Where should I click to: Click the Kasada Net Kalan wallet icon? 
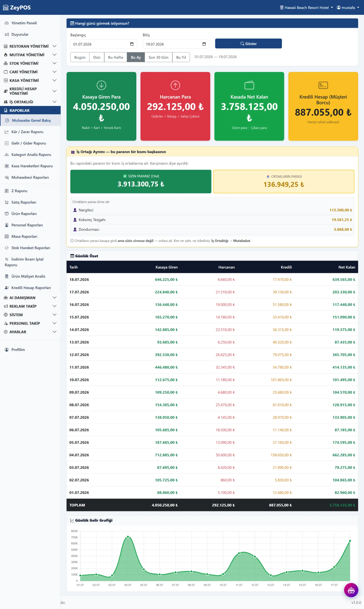coord(249,85)
